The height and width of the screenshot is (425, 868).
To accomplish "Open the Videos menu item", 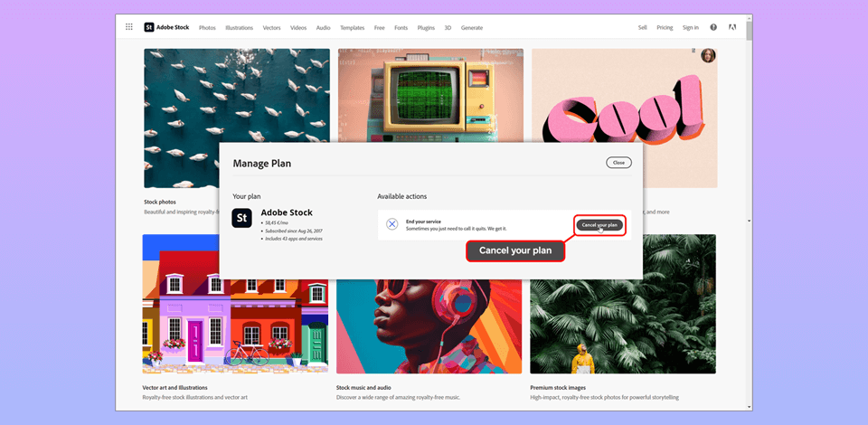I will click(298, 28).
